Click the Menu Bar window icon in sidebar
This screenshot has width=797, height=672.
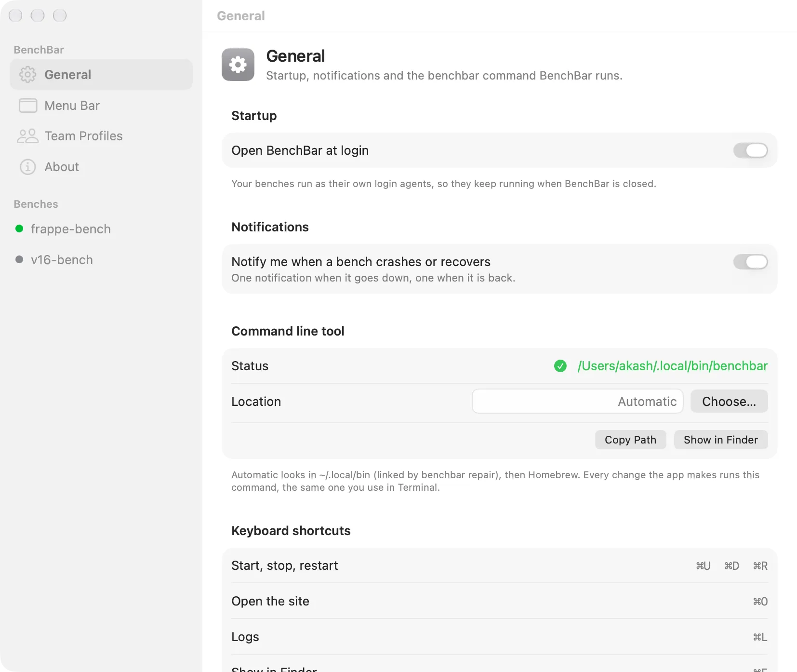pyautogui.click(x=27, y=106)
